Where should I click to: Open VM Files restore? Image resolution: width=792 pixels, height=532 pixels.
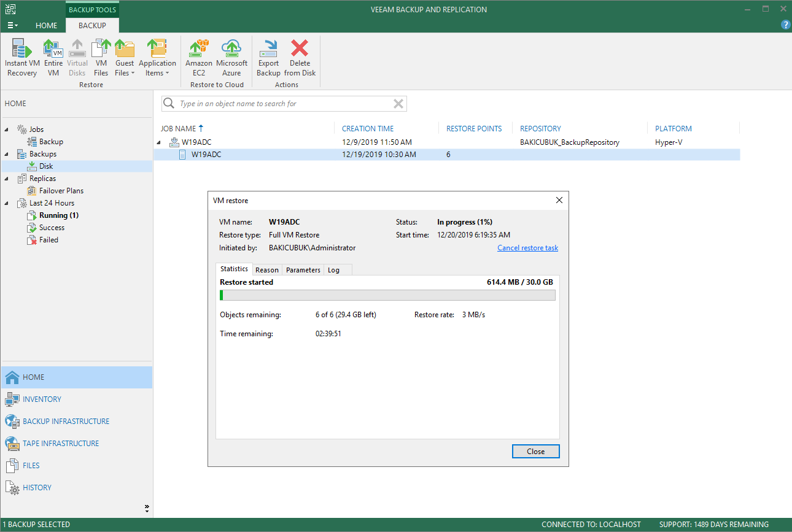[101, 58]
